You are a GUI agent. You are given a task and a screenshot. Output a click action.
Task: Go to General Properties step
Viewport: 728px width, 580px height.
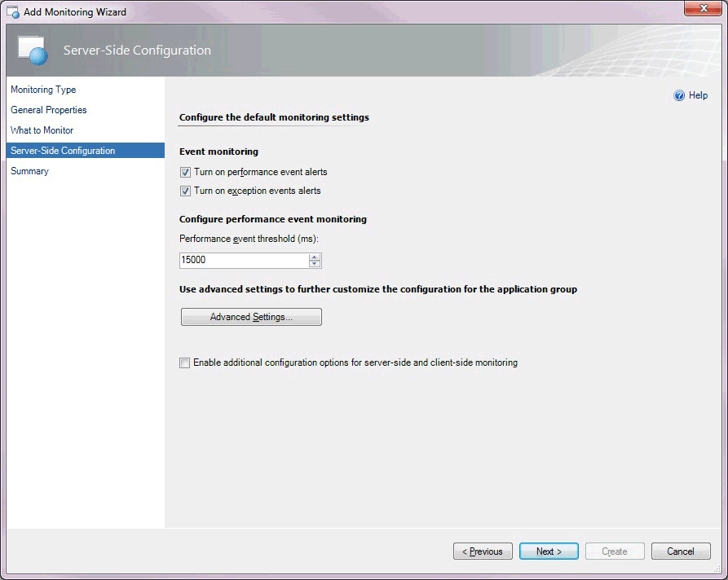tap(49, 110)
